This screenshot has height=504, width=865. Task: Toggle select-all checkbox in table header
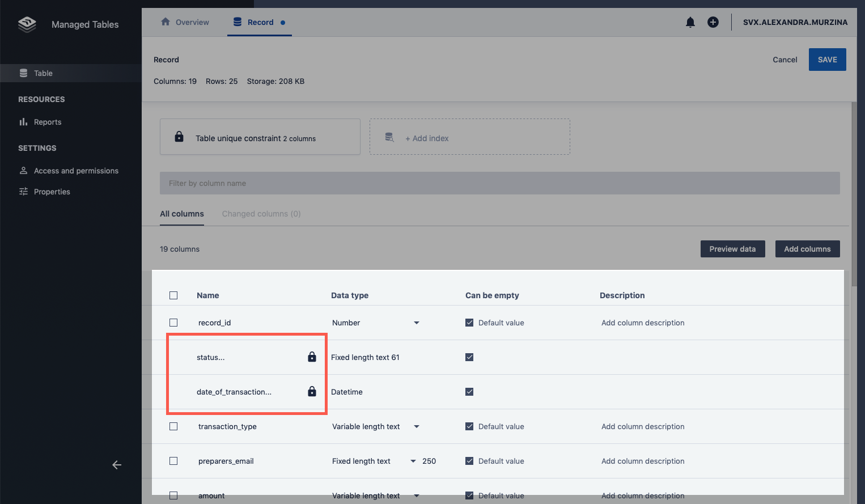coord(173,295)
